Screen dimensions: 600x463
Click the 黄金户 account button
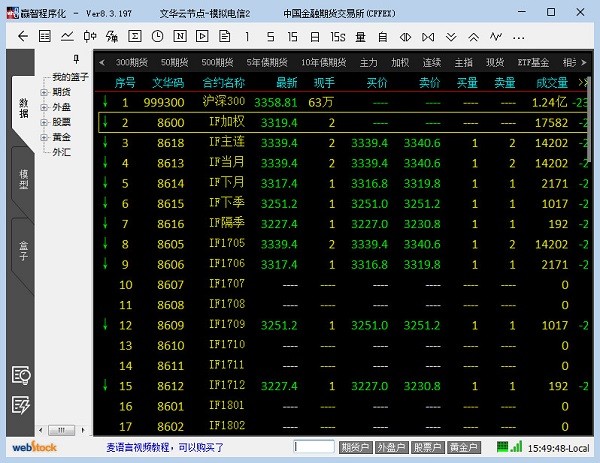(463, 447)
